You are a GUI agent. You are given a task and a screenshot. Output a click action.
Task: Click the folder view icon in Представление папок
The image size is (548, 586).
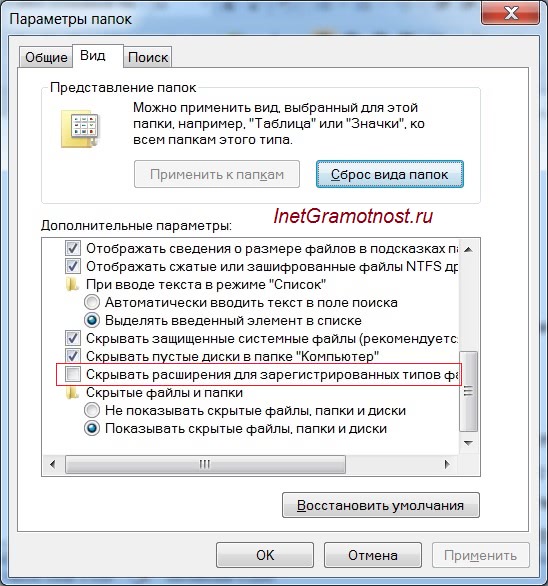point(80,129)
